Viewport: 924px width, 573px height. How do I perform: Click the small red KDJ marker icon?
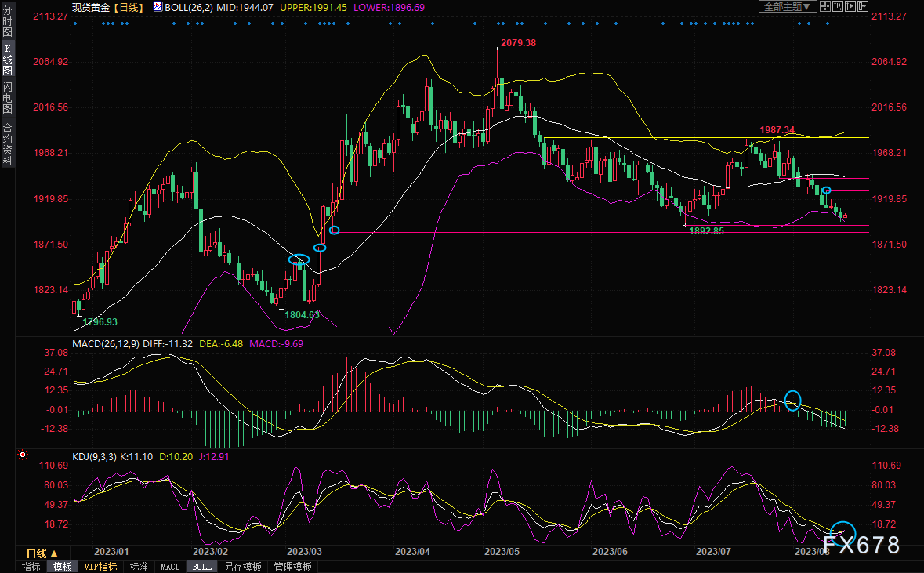(24, 455)
